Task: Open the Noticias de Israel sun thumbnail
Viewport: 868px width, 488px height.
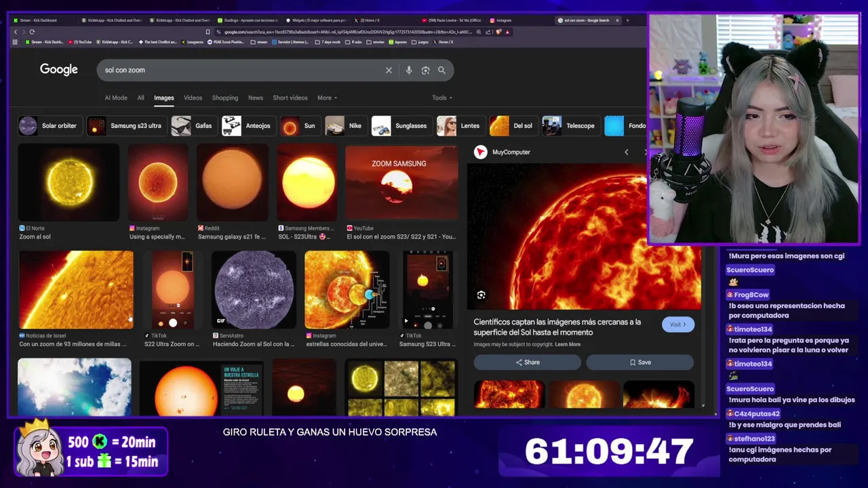Action: [x=76, y=290]
